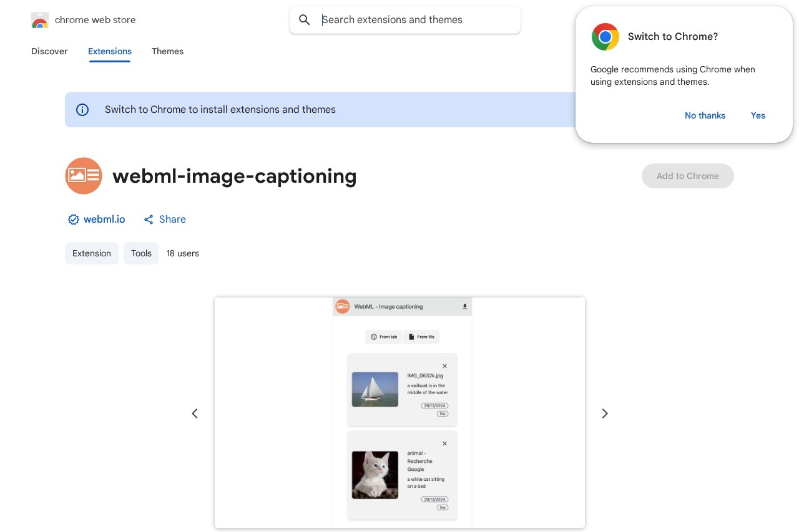Show the previous extension screenshot

pos(195,414)
